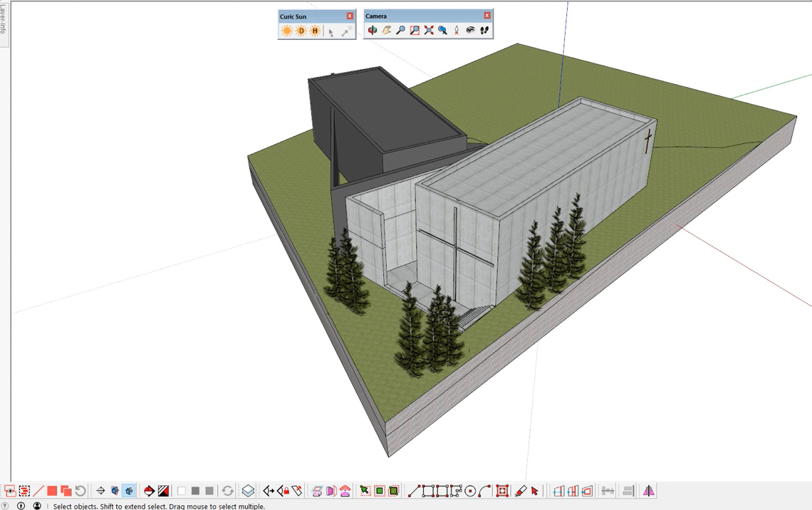Toggle the Curic Sun 'H' hour icon
The image size is (812, 510).
315,31
